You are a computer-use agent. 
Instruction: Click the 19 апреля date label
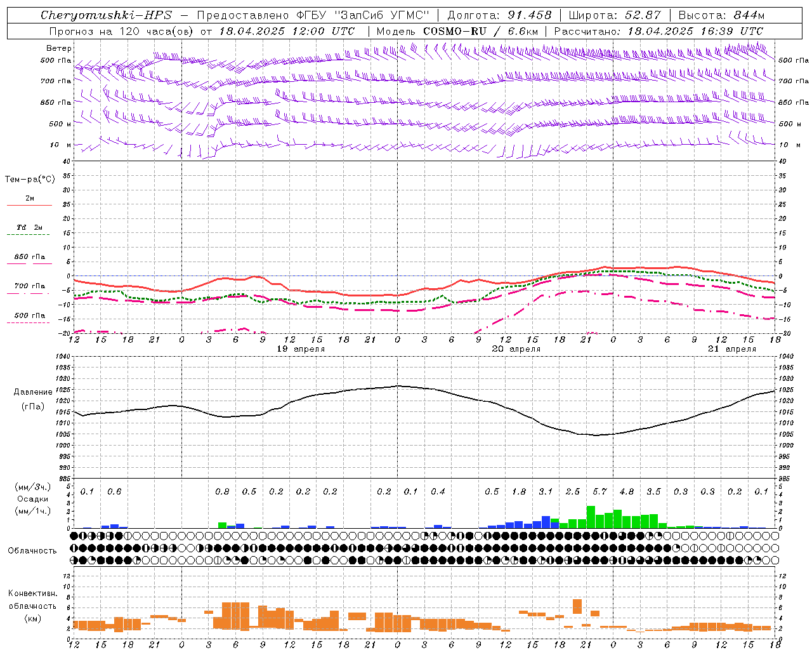[301, 349]
